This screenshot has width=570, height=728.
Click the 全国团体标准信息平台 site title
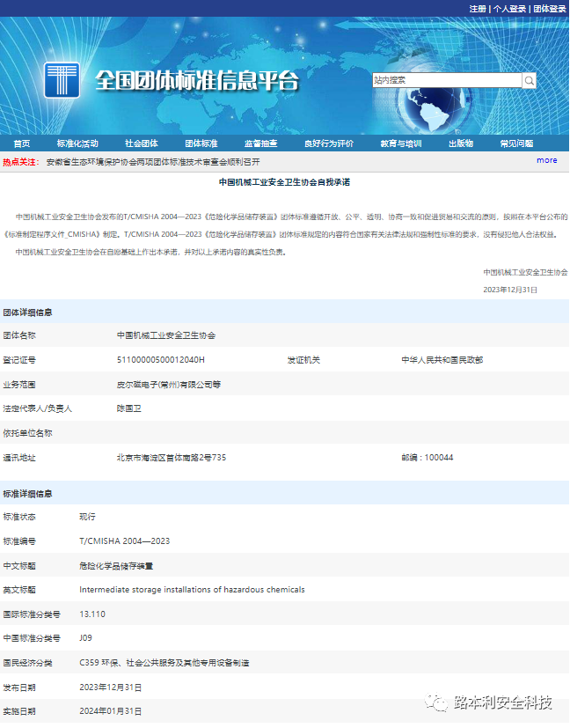197,81
